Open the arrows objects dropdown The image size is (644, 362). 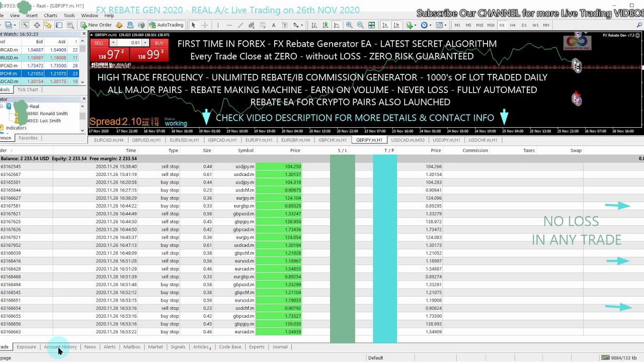tap(302, 25)
